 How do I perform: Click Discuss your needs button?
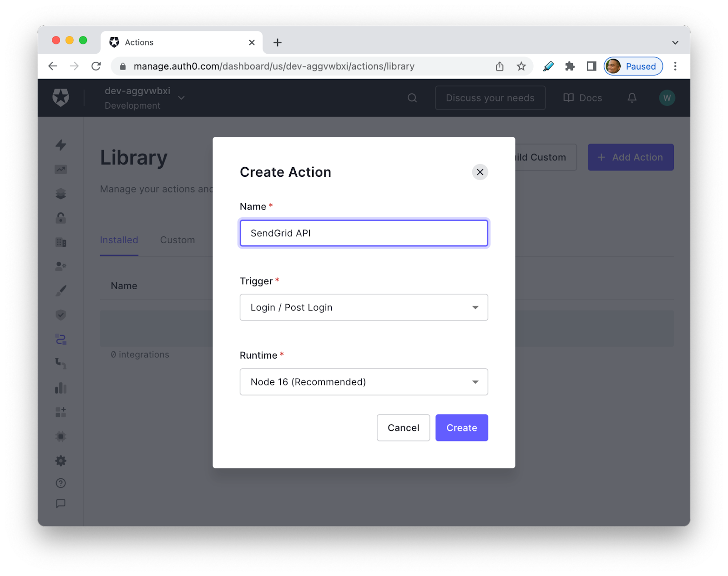[x=490, y=98]
